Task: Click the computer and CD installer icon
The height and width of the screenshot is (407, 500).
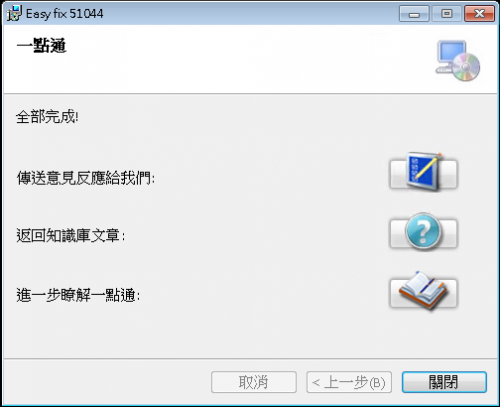Action: click(458, 61)
